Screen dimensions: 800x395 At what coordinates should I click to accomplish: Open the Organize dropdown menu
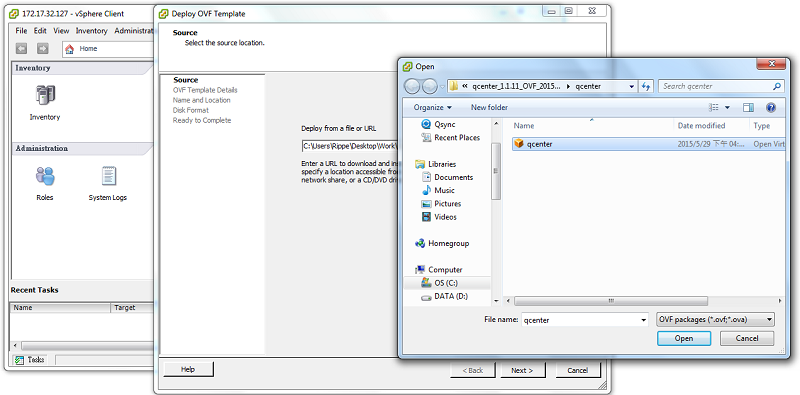point(433,107)
